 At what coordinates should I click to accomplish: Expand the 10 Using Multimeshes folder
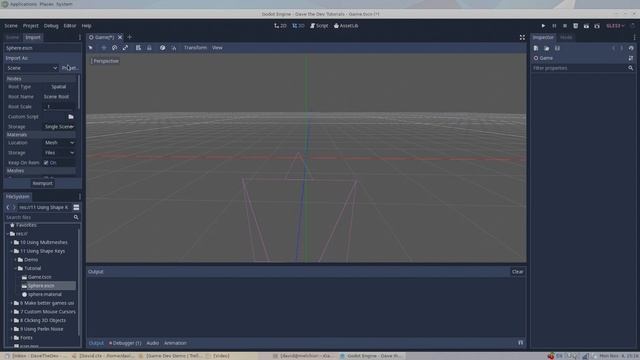(x=11, y=242)
